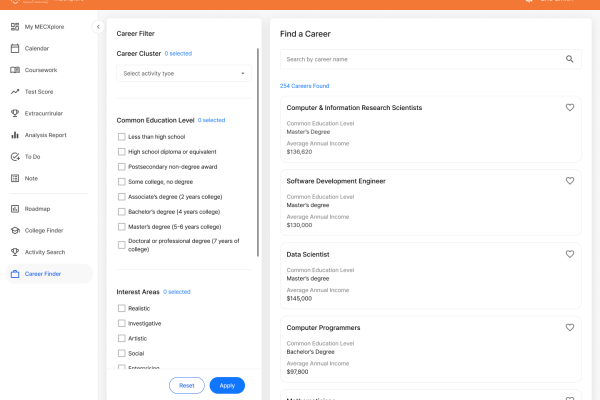Open Calendar via its sidebar icon
Screen dimensions: 600x400
(x=15, y=48)
